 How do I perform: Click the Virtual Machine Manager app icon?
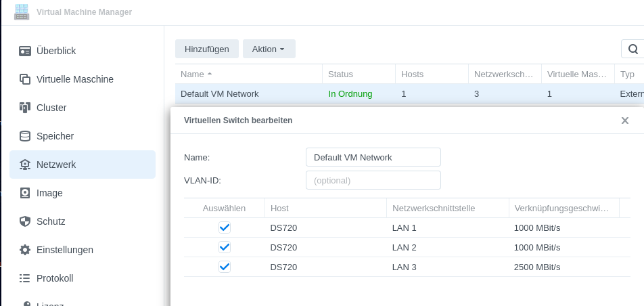point(22,12)
